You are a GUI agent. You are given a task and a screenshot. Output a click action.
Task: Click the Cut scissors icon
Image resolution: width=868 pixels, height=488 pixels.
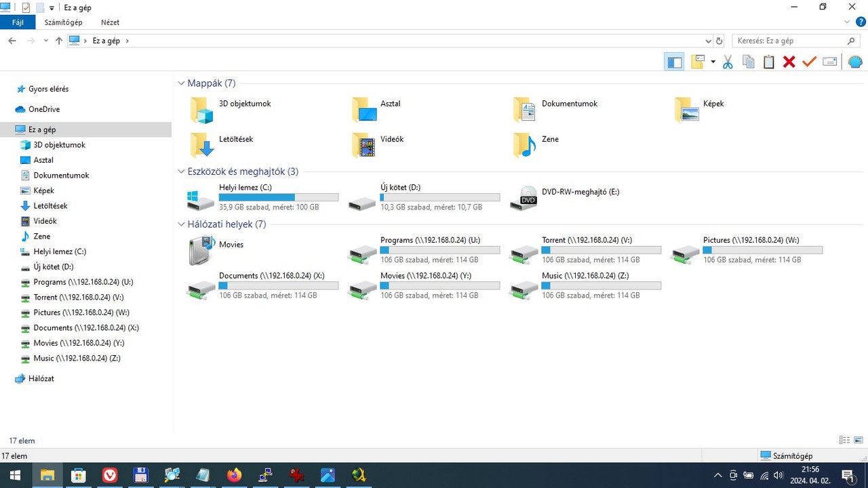point(728,62)
